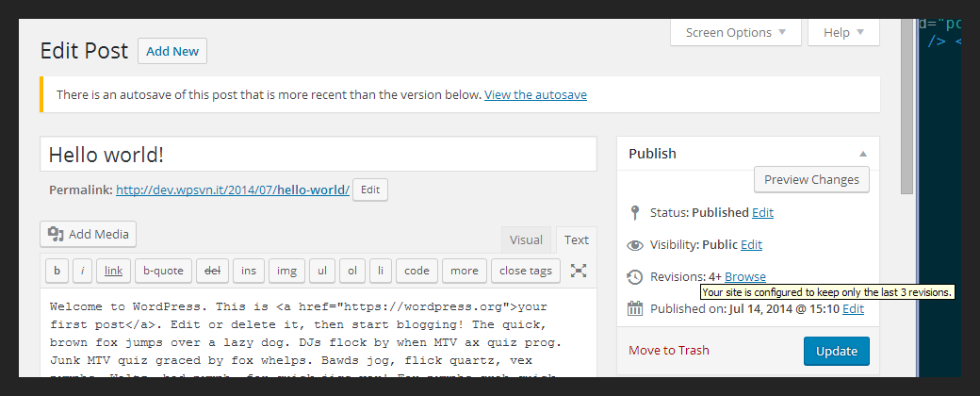The width and height of the screenshot is (980, 396).
Task: Click the blue Update button
Action: pyautogui.click(x=836, y=351)
